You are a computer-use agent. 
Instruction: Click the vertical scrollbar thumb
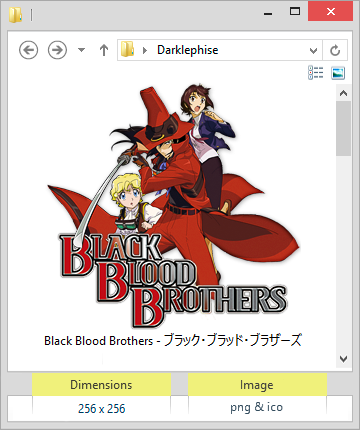[x=344, y=129]
